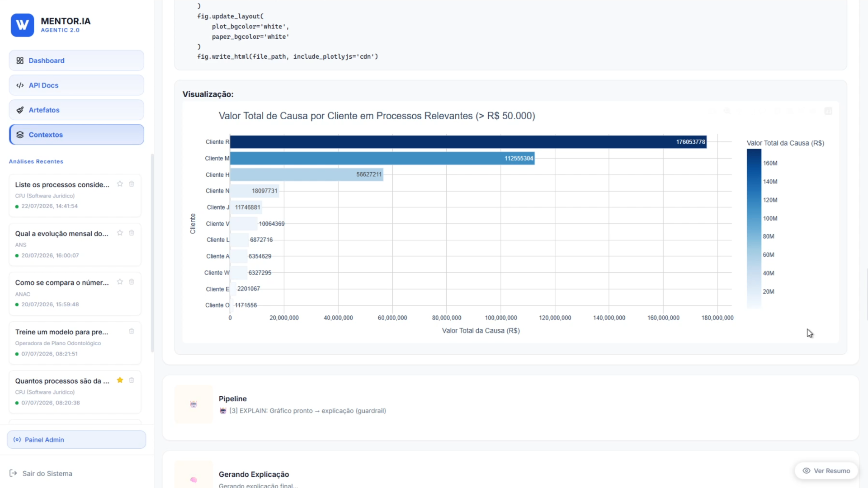Open the Painel Admin button

click(76, 440)
